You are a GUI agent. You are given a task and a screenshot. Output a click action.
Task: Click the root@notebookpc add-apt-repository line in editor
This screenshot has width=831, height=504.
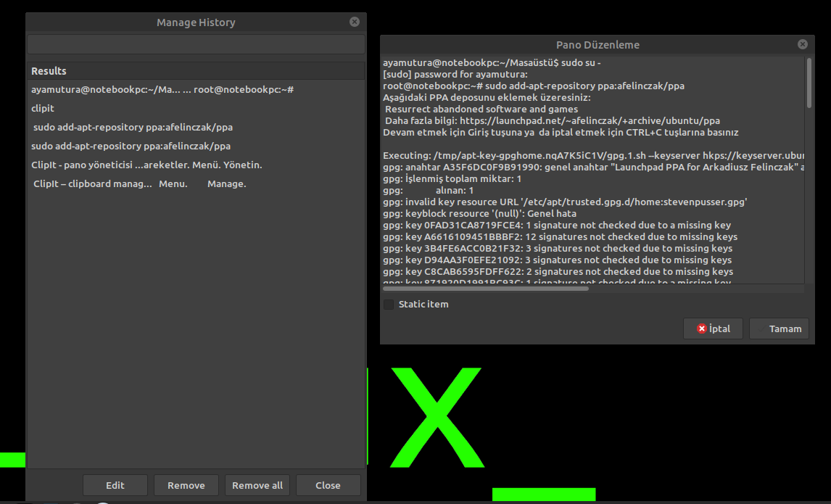click(534, 86)
